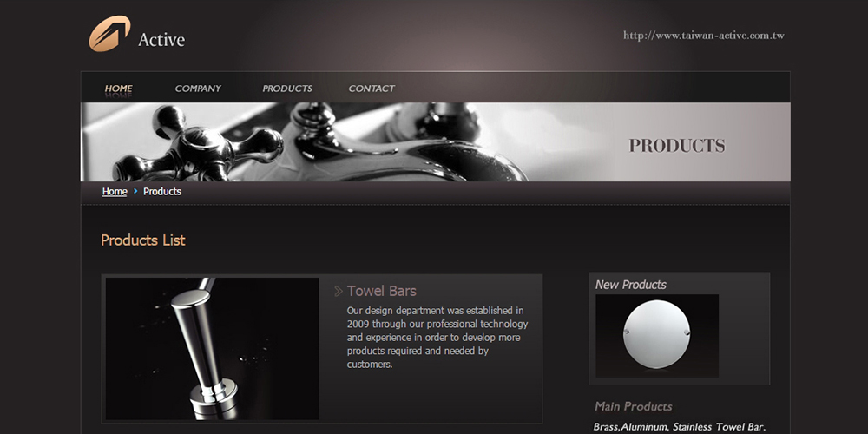
Task: Click the Towel Bars heading link
Action: (381, 291)
